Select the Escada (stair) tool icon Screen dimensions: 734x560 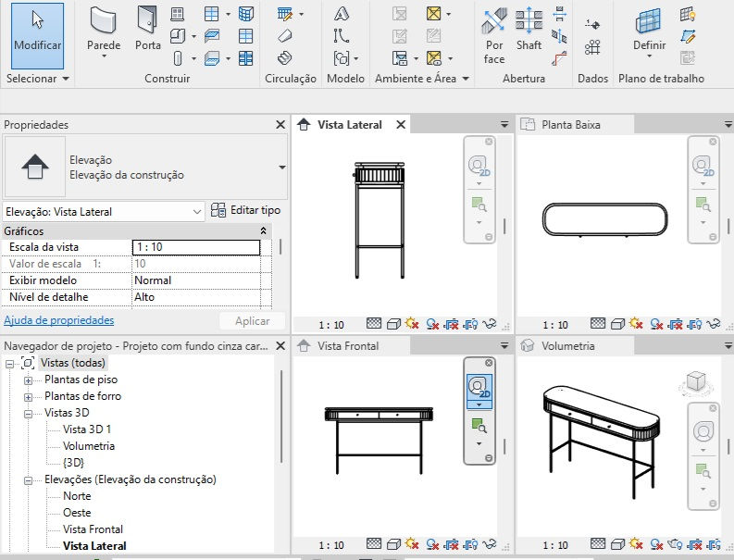[285, 58]
